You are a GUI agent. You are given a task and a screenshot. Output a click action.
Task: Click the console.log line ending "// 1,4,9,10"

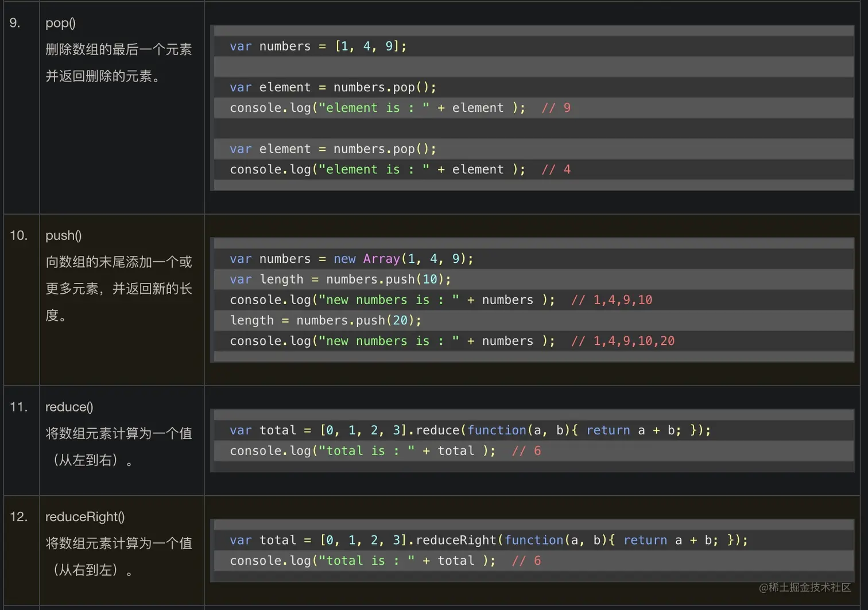(441, 300)
